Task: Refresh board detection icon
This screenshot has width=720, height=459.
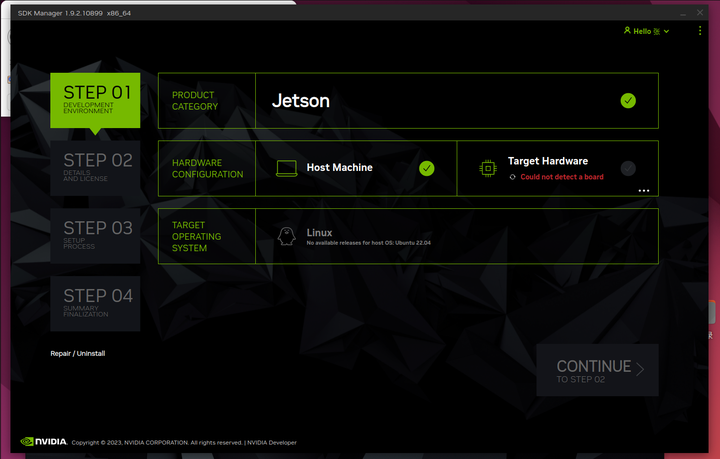Action: click(x=512, y=177)
